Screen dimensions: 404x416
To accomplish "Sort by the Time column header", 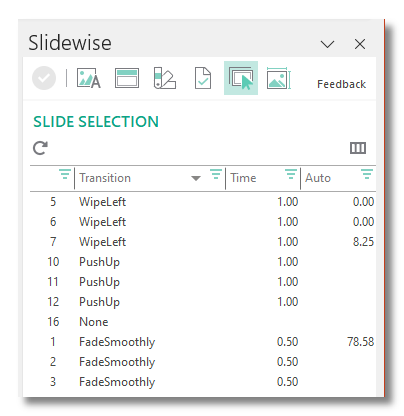I will coord(243,178).
